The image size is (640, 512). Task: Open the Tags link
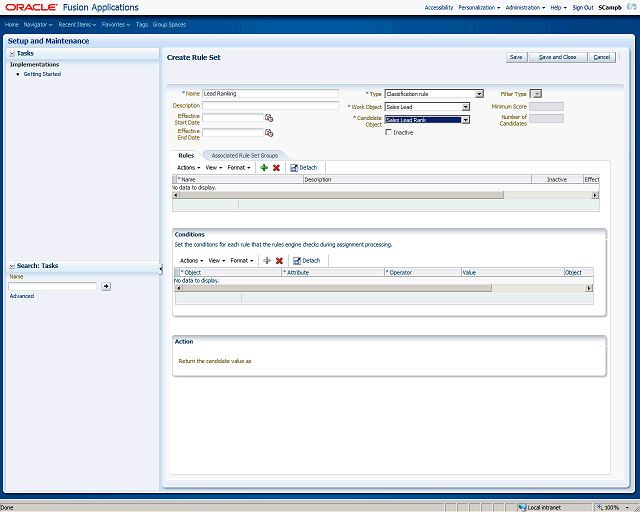tap(142, 25)
